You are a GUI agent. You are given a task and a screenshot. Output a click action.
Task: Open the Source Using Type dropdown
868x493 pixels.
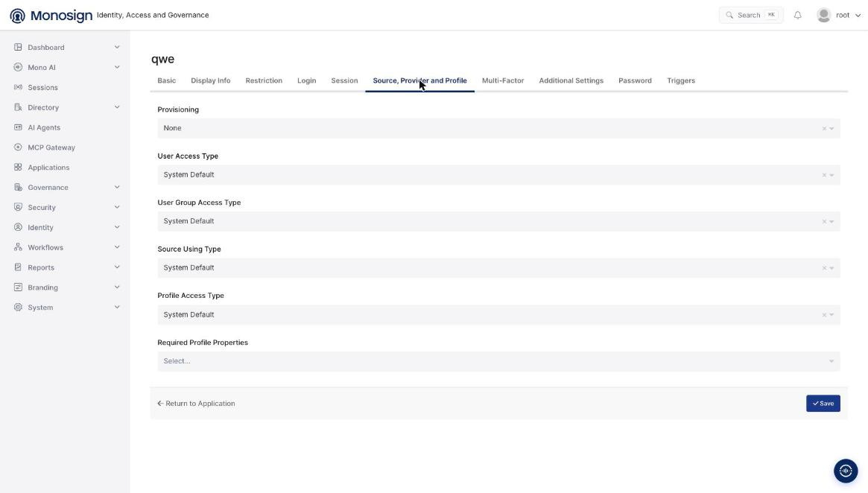click(498, 268)
